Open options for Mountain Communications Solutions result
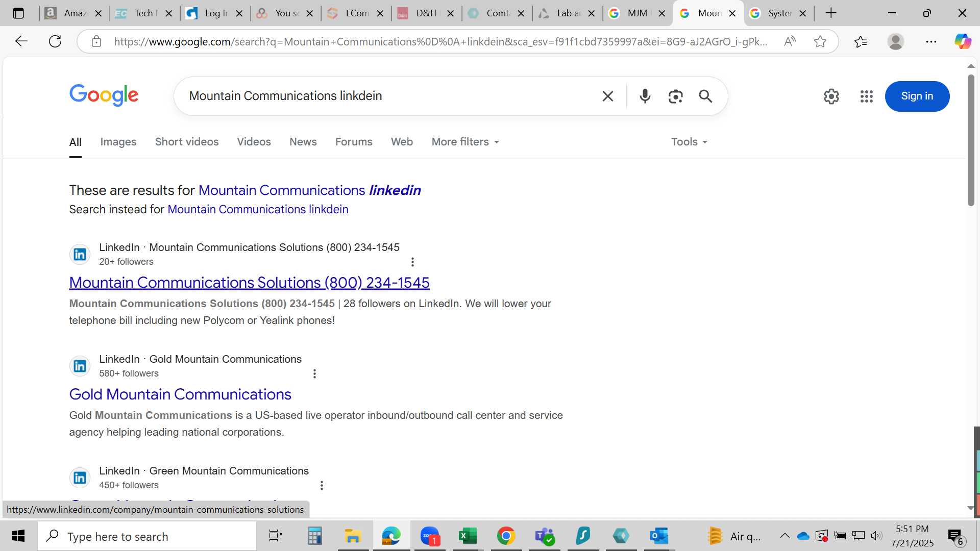Screen dimensions: 980x551 pyautogui.click(x=412, y=262)
